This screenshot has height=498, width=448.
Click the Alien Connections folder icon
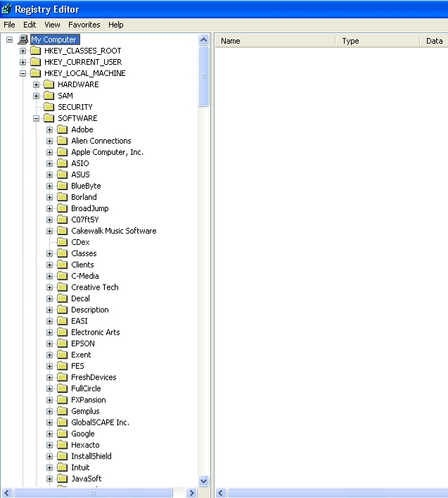62,141
